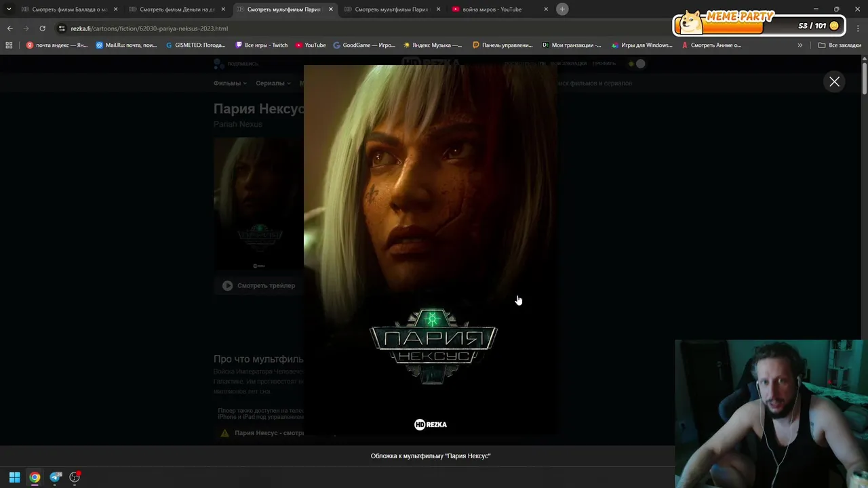868x488 pixels.
Task: Reload the rezka.fi page
Action: point(42,28)
